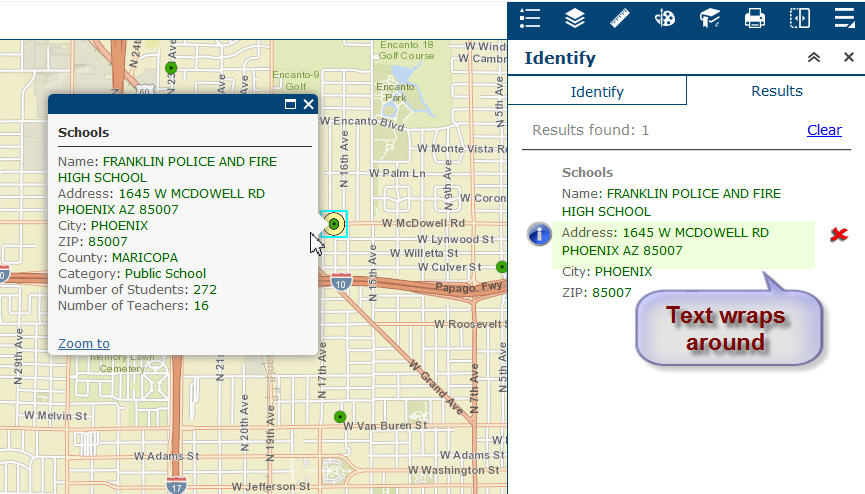Click result Name FRANKLIN POLICE AND FIRE
The height and width of the screenshot is (494, 865).
pos(671,203)
